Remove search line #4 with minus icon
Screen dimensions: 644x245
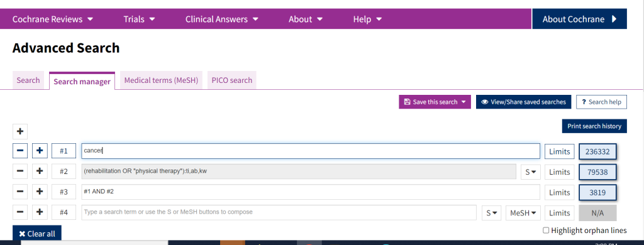[20, 212]
